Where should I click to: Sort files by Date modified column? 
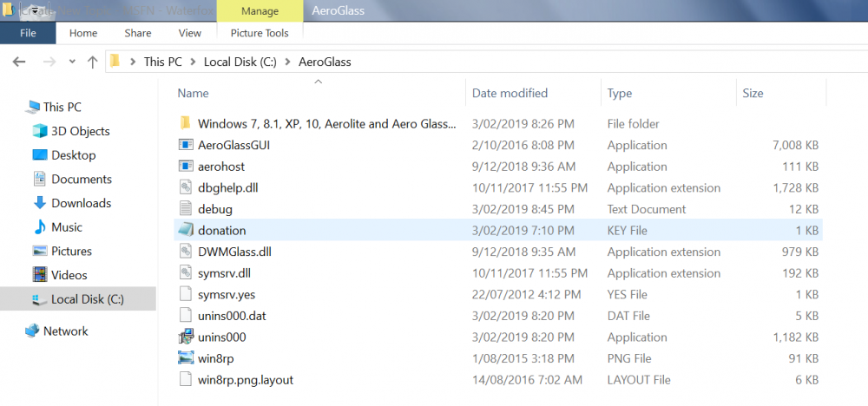point(510,93)
